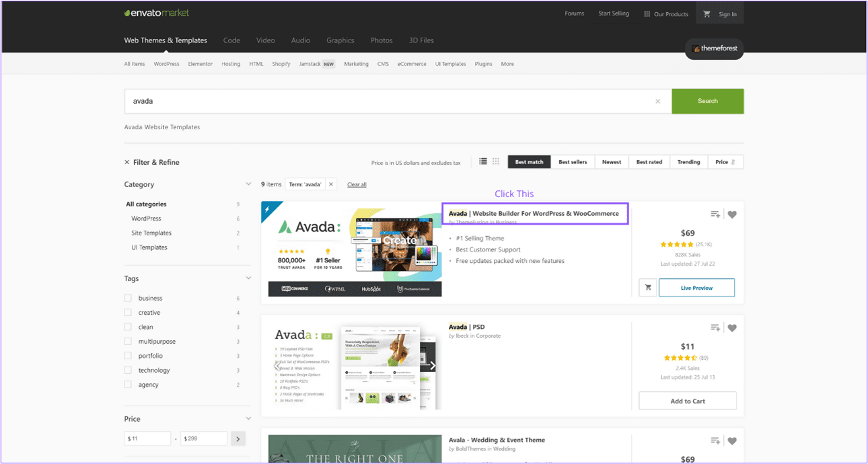Tick the agency tag checkbox

click(x=128, y=385)
